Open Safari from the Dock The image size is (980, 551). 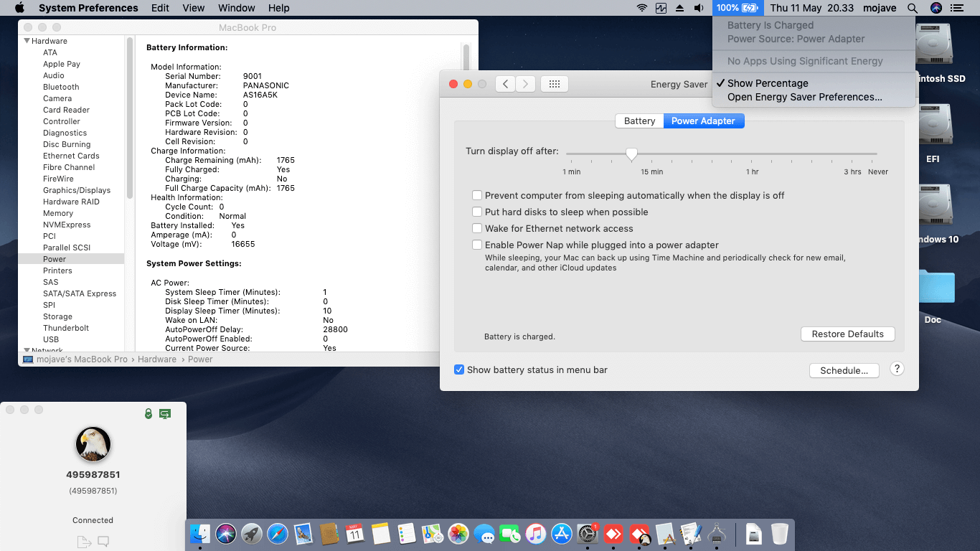pos(278,534)
